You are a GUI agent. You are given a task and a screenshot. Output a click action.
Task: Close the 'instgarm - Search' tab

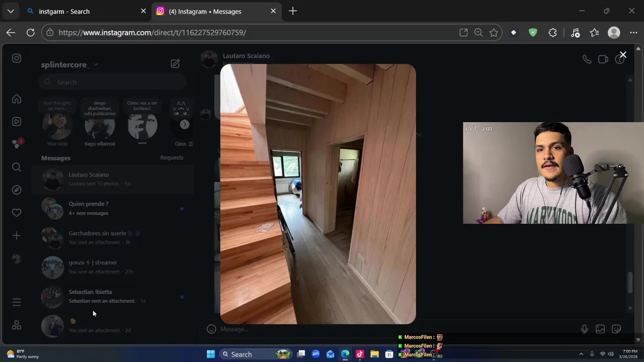tap(143, 11)
